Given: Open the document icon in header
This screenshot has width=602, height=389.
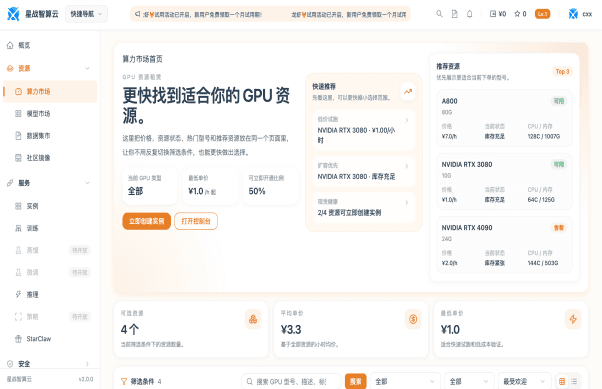Looking at the screenshot, I should [x=455, y=14].
